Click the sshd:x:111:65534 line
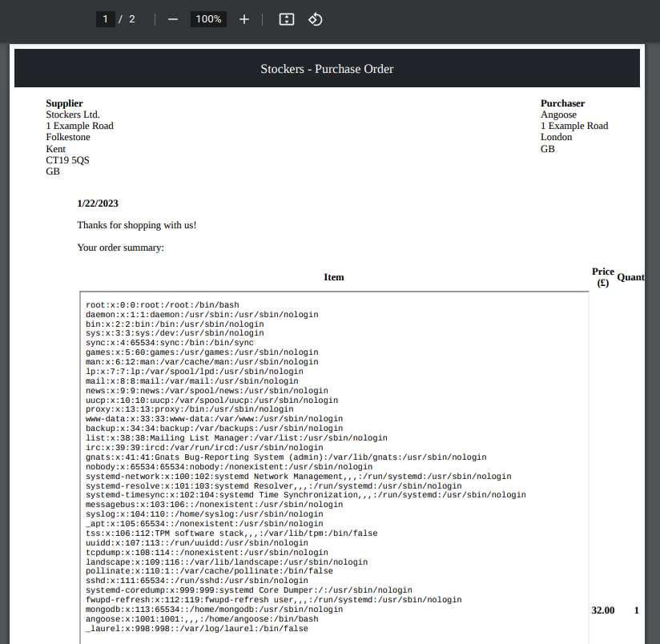This screenshot has width=660, height=644. click(x=197, y=581)
